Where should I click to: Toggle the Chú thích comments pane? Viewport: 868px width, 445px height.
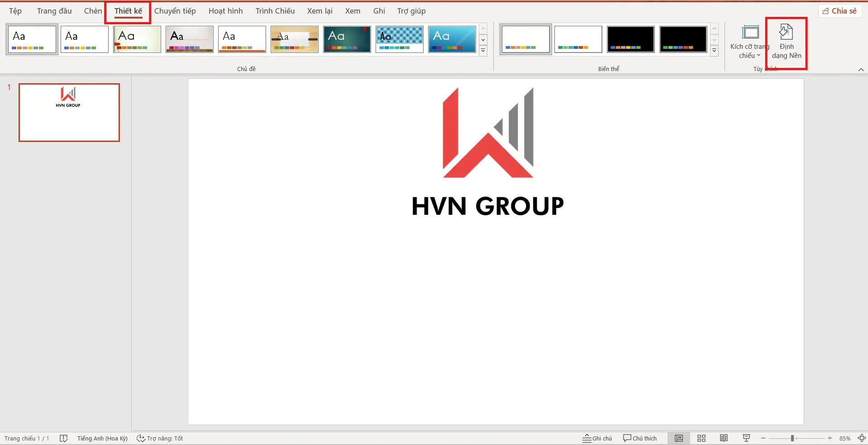point(639,438)
